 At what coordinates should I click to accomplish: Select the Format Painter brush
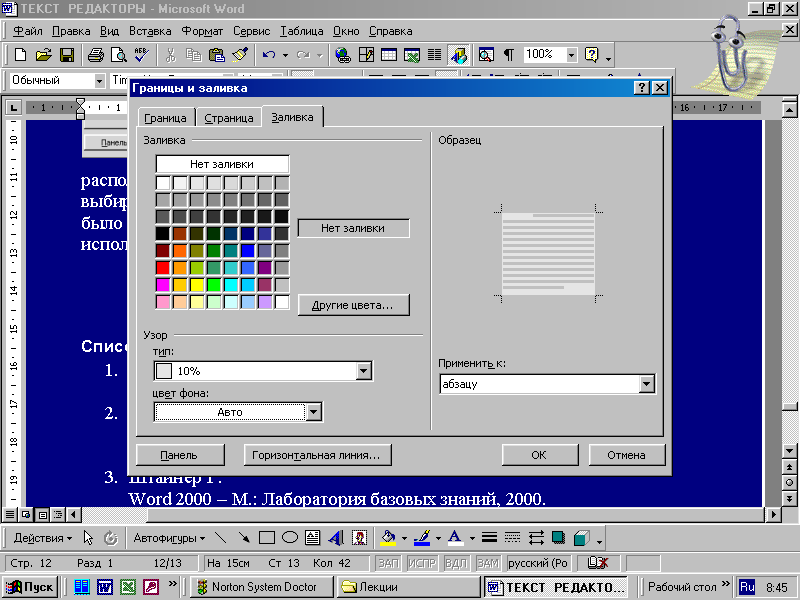[x=240, y=55]
